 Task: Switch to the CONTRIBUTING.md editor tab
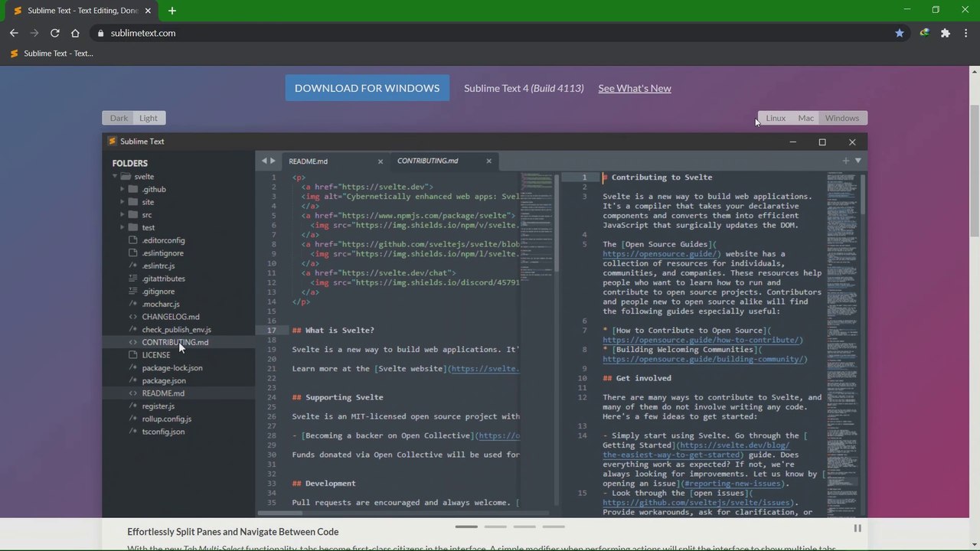(428, 161)
